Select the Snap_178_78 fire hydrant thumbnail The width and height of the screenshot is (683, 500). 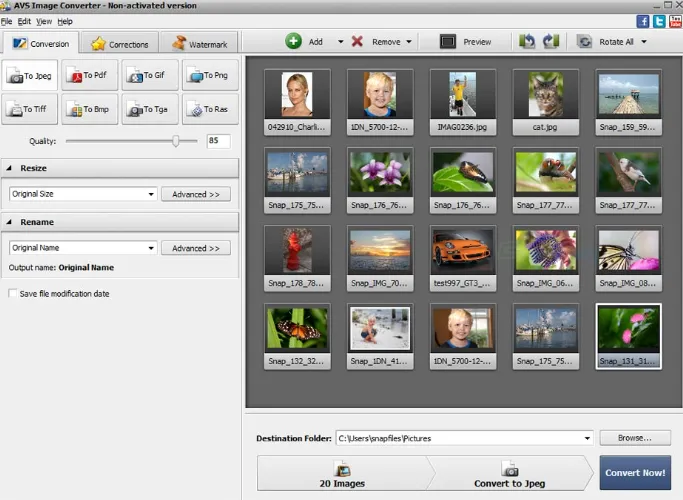297,258
